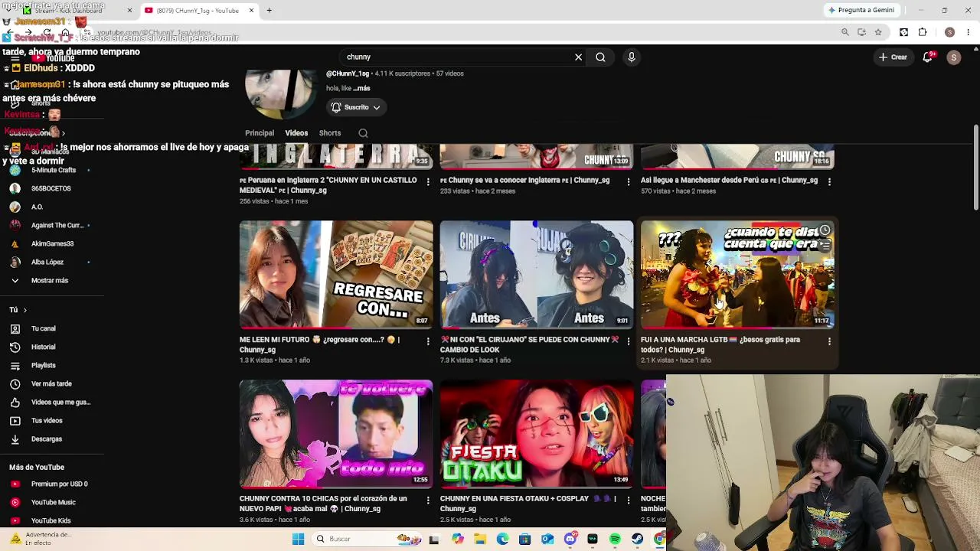Expand Mostrar más subscriptions
This screenshot has height=551, width=980.
point(51,280)
